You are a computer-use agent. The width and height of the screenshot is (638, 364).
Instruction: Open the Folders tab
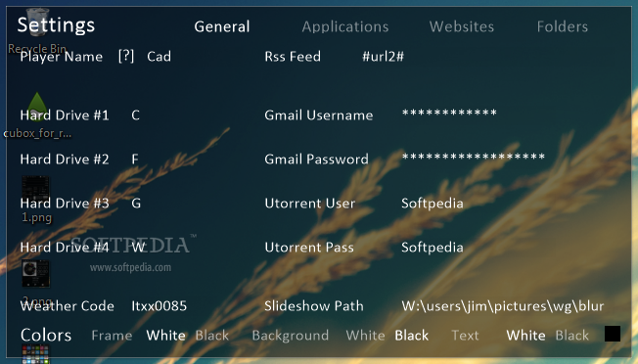(x=563, y=26)
